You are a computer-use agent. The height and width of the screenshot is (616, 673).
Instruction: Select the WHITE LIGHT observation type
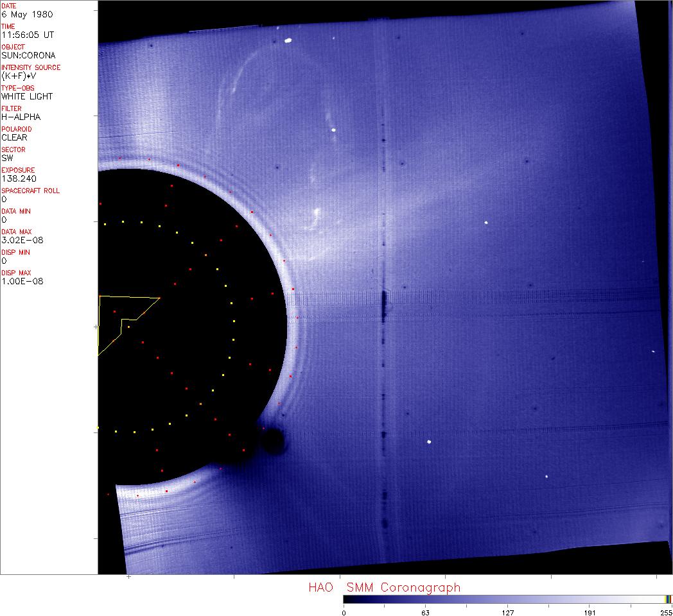click(27, 96)
